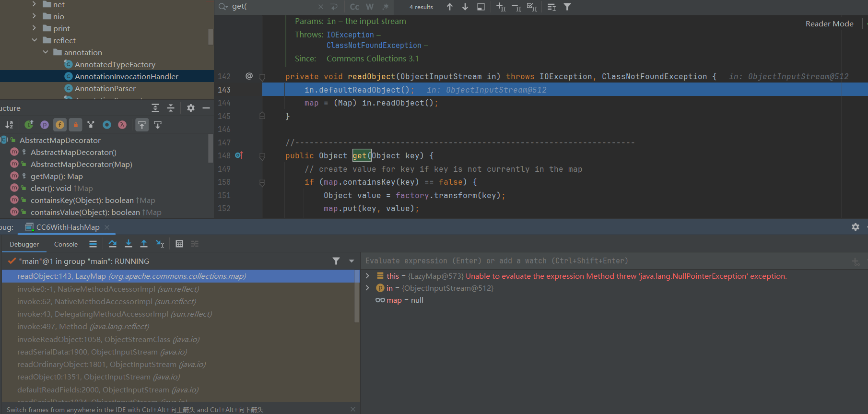Image resolution: width=868 pixels, height=414 pixels.
Task: Sort Structure members alphabetically
Action: pyautogui.click(x=9, y=125)
